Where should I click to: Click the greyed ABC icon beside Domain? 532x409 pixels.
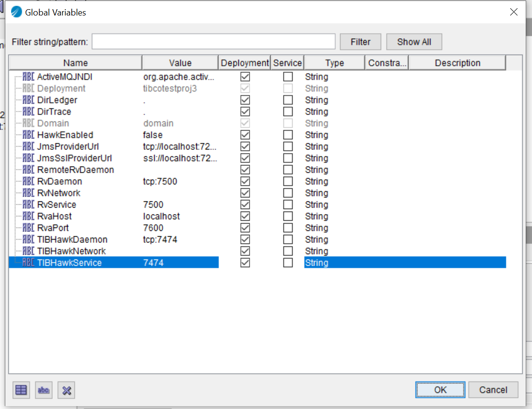point(29,123)
